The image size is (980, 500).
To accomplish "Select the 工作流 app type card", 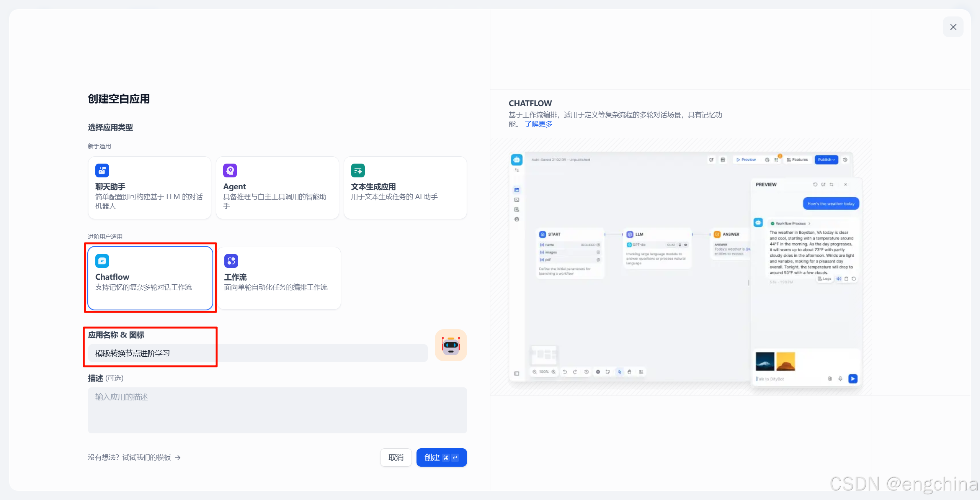I will [x=279, y=278].
